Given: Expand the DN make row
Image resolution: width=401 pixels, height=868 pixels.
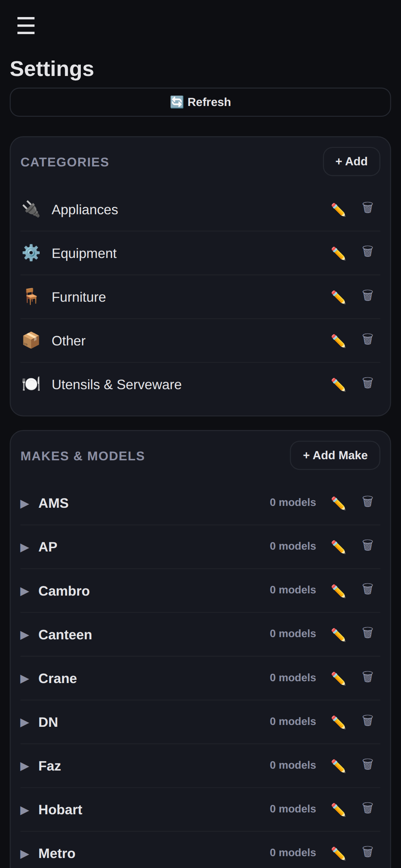Looking at the screenshot, I should (24, 723).
